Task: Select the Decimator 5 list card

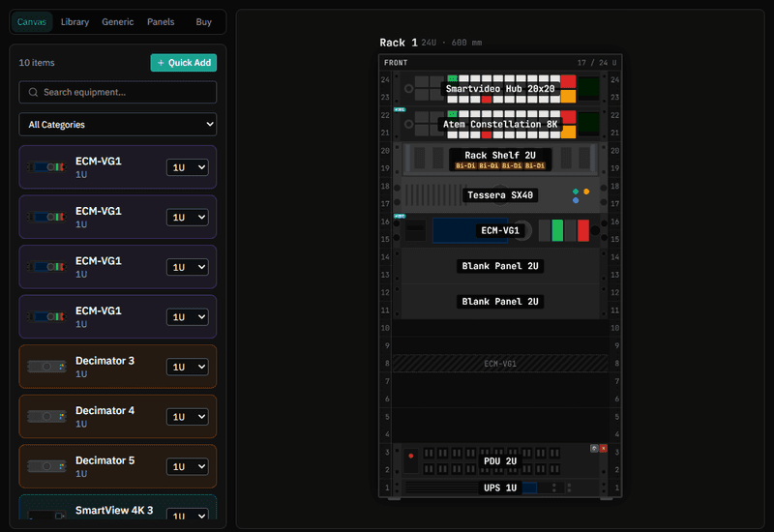Action: click(x=117, y=466)
